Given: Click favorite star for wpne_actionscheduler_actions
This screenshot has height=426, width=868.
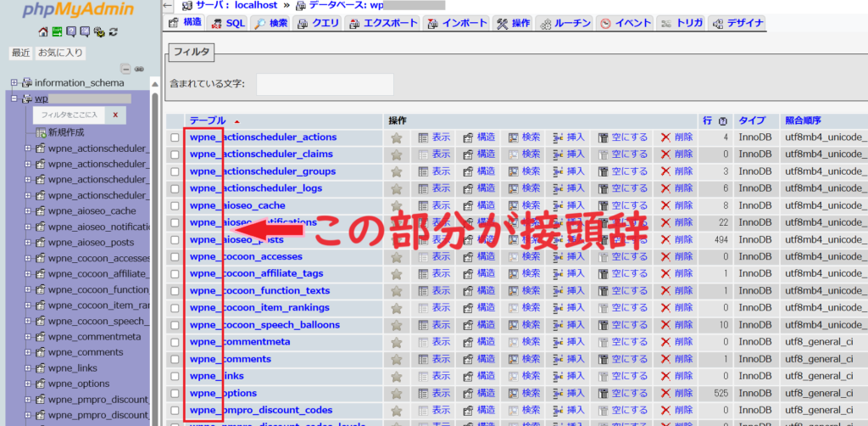Looking at the screenshot, I should [x=396, y=137].
